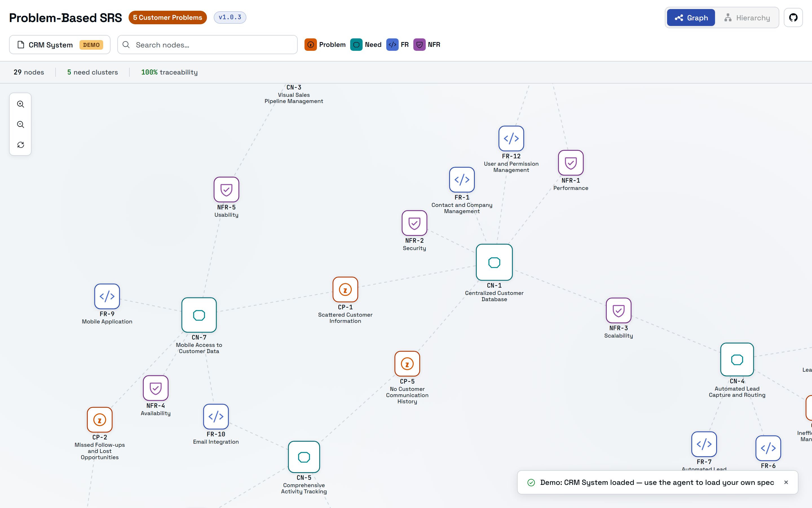Click the green check icon in the notification
Screen dimensions: 812x508
531,483
